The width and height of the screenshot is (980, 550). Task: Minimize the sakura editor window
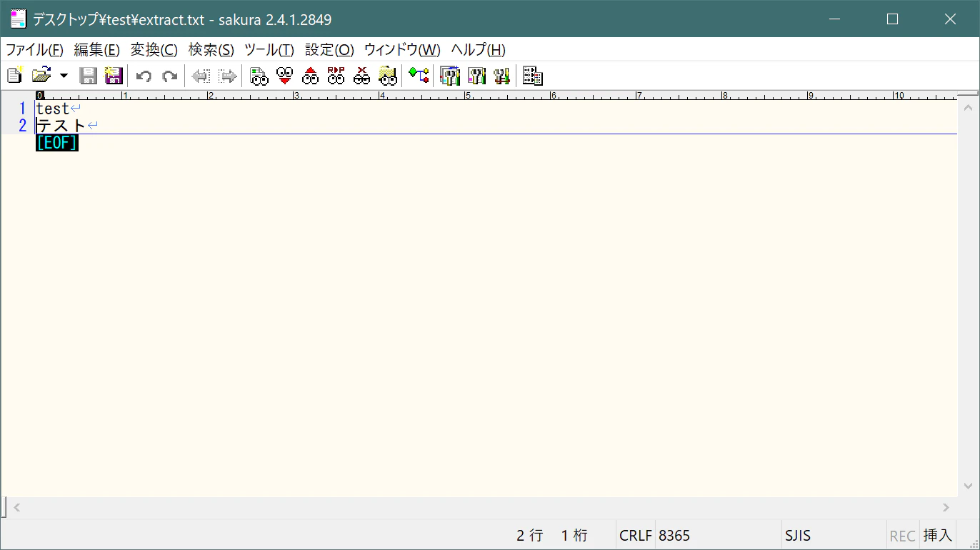point(834,19)
